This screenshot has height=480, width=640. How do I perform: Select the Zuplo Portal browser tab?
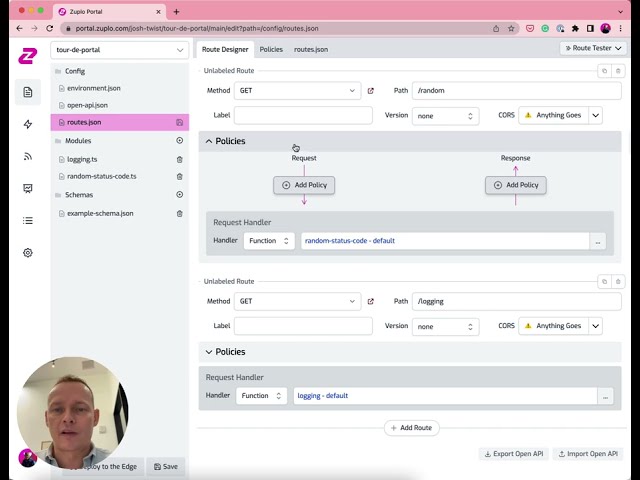tap(109, 12)
